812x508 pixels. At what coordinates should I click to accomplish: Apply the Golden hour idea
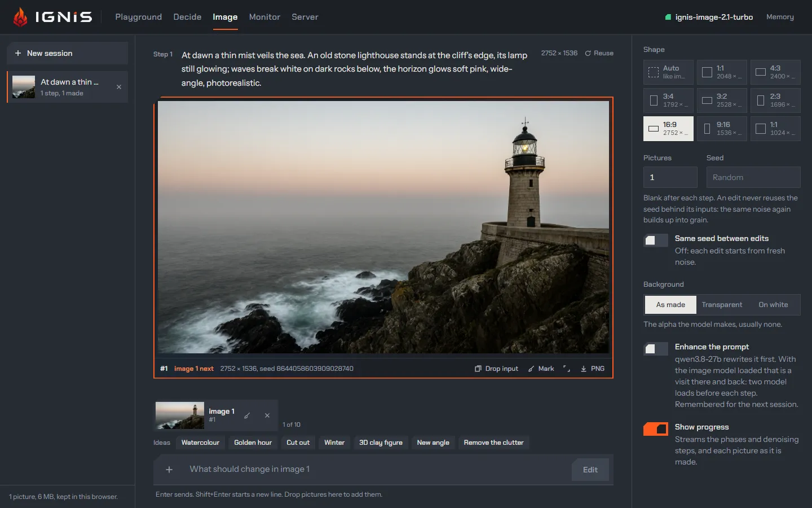(253, 443)
